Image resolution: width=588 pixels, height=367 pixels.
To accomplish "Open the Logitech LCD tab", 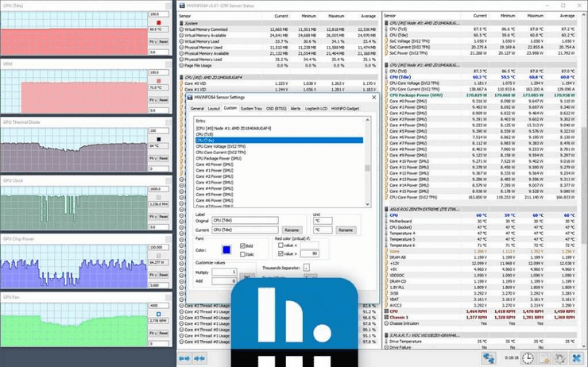I will tap(316, 109).
